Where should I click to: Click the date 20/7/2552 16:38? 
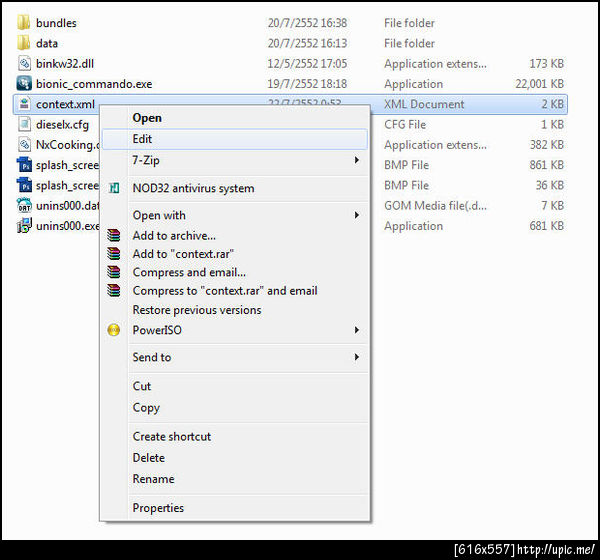[307, 23]
